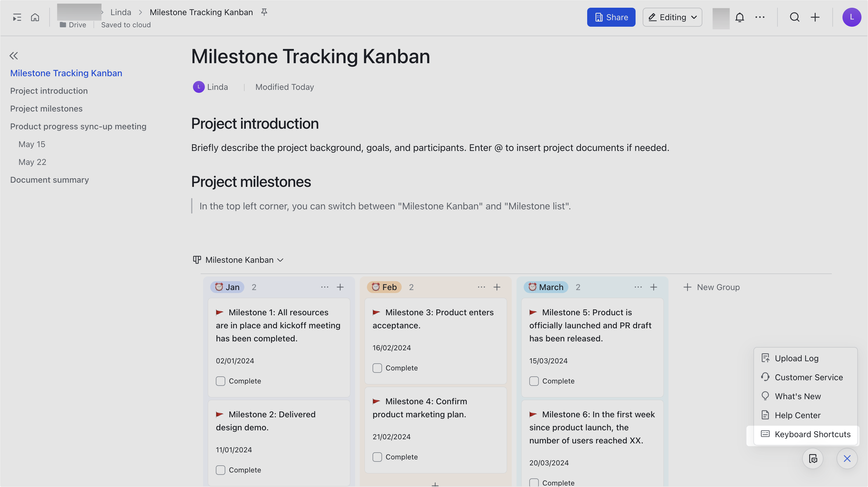Screen dimensions: 868x487
Task: Check Complete on Milestone 4
Action: (377, 457)
